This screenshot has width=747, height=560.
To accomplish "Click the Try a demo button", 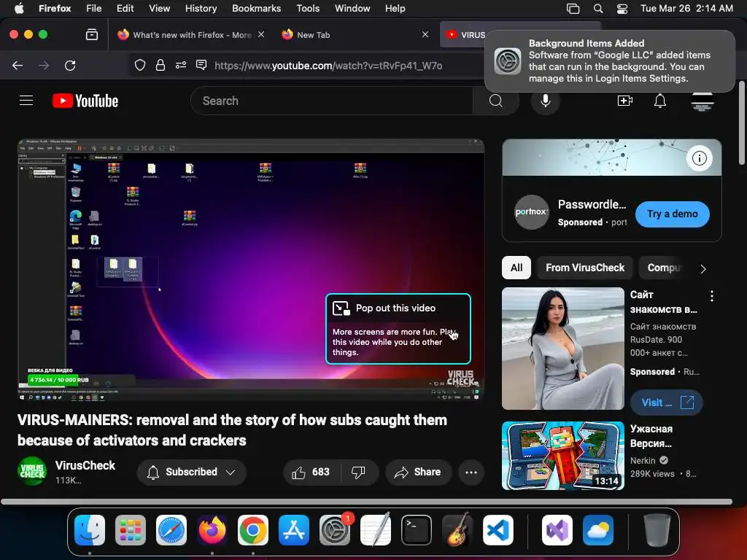I will click(x=672, y=214).
